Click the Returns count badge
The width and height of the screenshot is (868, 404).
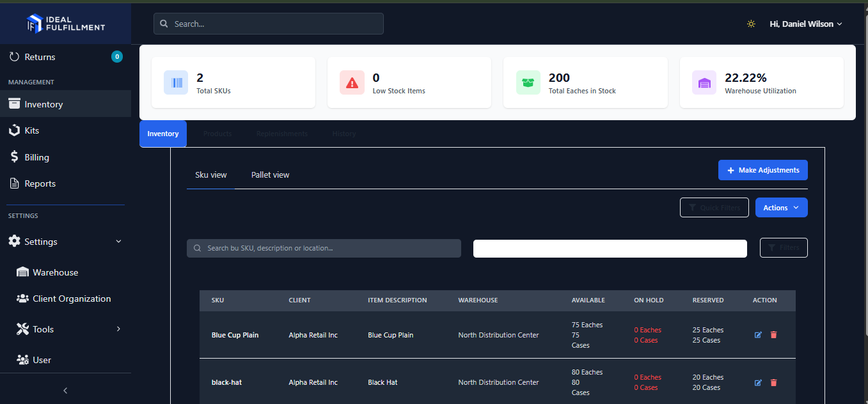tap(117, 57)
